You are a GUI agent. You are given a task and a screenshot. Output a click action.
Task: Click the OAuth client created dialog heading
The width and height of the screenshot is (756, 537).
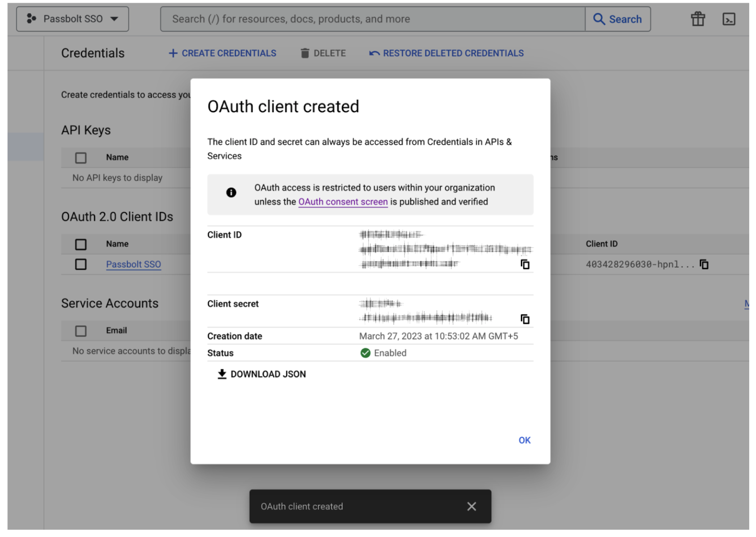tap(283, 107)
